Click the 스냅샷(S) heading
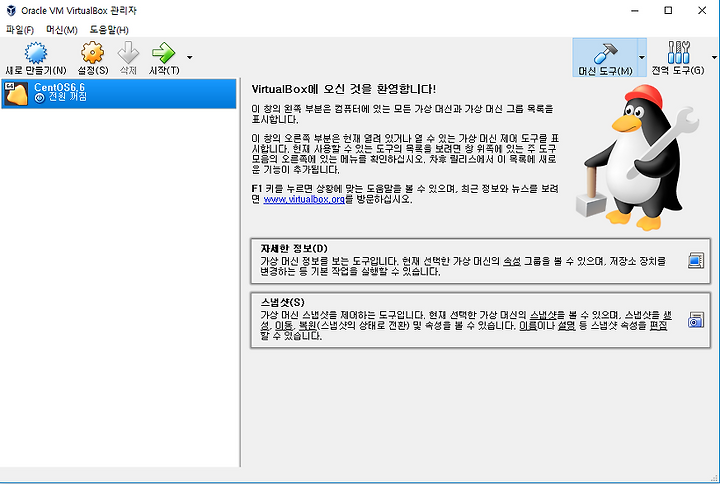 (x=282, y=303)
